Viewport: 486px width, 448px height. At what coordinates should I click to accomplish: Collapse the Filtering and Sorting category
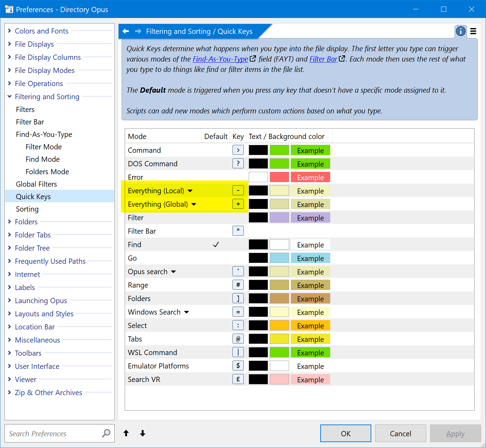[x=10, y=96]
